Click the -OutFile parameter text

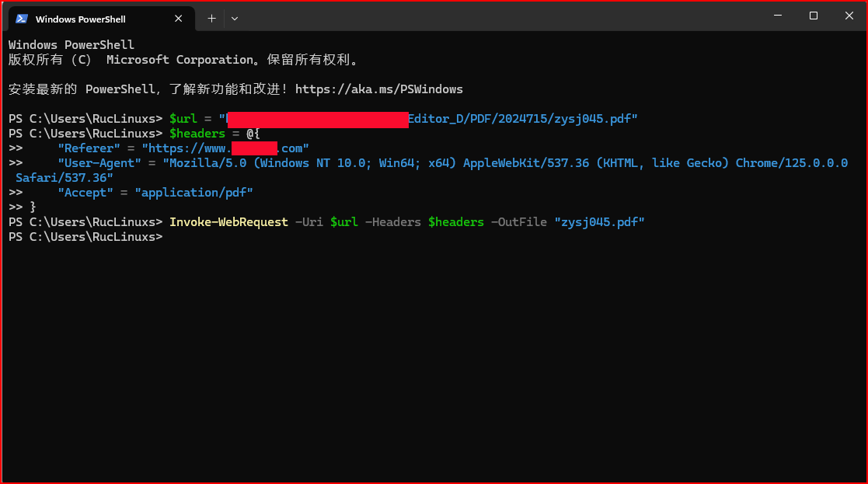coord(518,222)
